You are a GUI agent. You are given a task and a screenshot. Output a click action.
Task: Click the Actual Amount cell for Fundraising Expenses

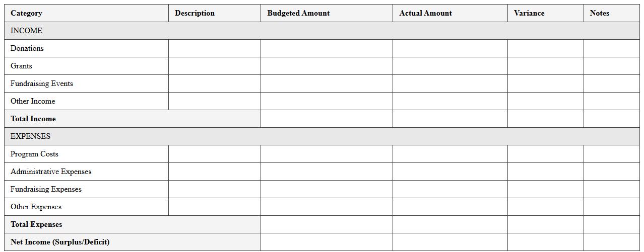(450, 189)
